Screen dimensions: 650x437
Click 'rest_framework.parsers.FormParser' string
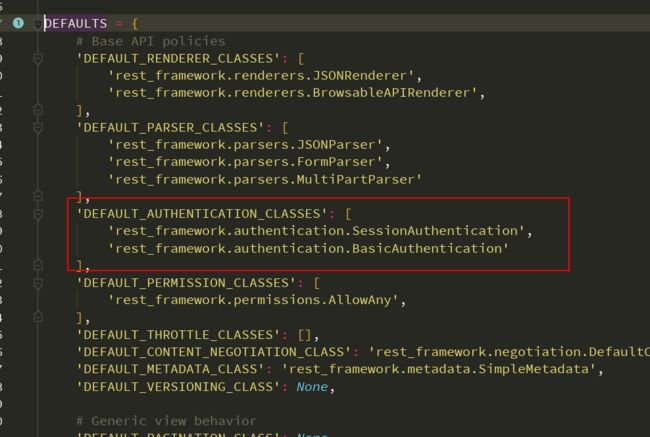245,162
